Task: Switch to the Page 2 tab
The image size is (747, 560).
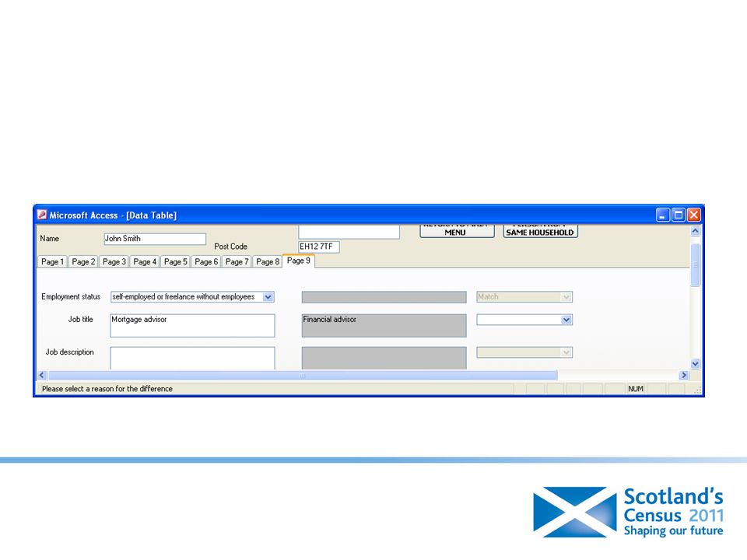Action: 83,261
